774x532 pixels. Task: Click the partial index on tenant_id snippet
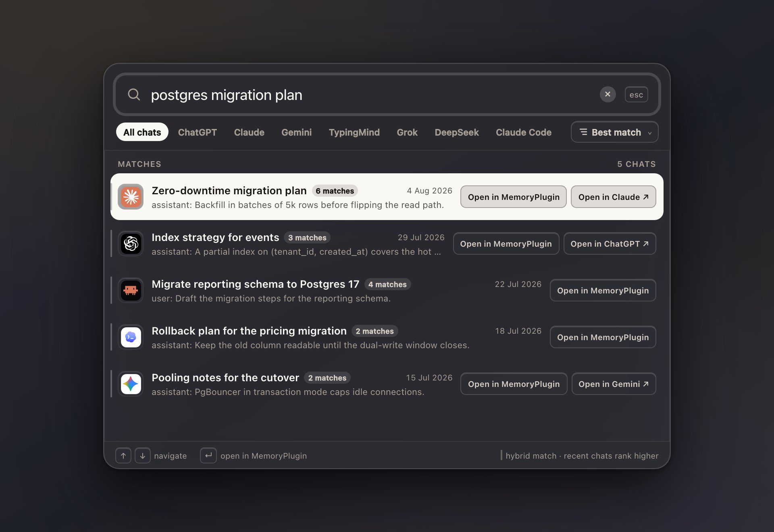[x=296, y=252]
